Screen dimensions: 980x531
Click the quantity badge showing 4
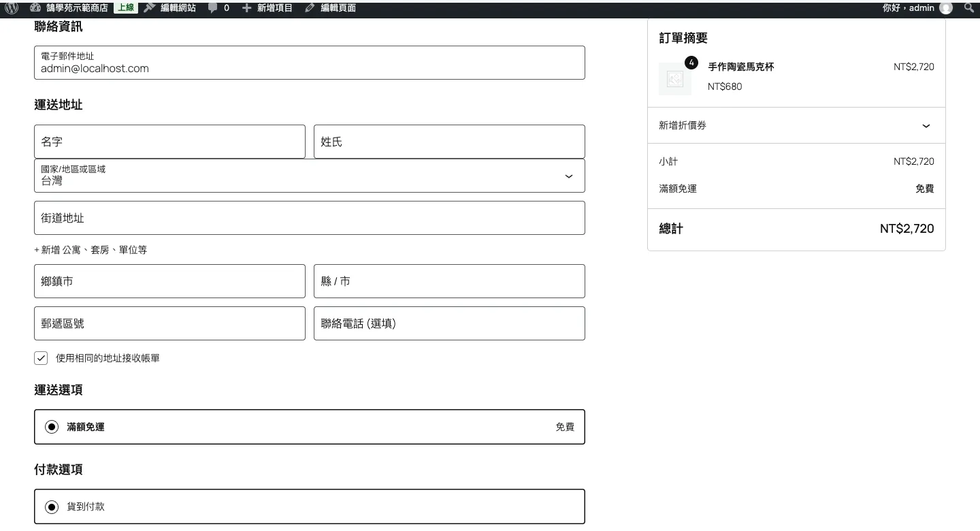click(x=691, y=63)
